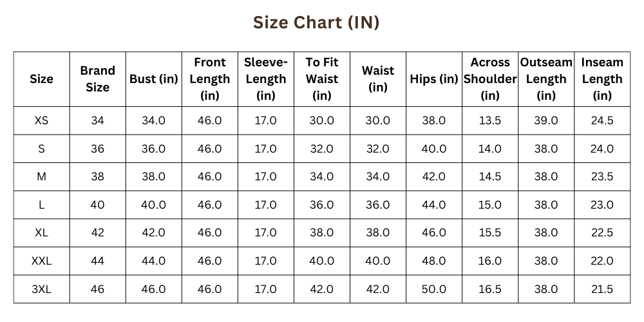Select the Hips (in) column header
This screenshot has height=322, width=644.
pyautogui.click(x=433, y=79)
